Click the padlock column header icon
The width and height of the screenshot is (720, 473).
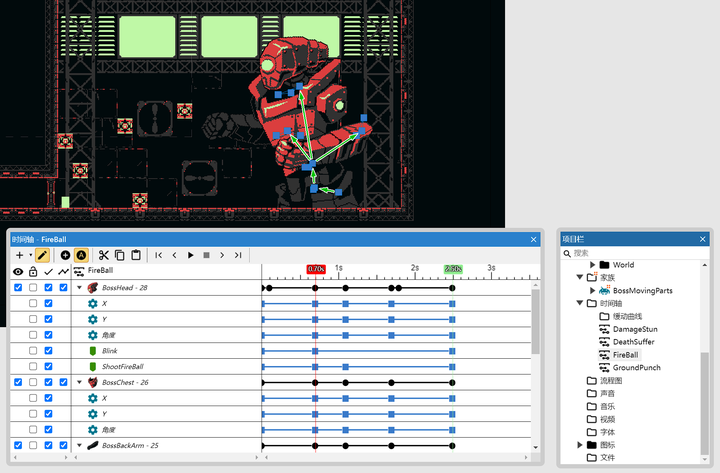pyautogui.click(x=33, y=271)
